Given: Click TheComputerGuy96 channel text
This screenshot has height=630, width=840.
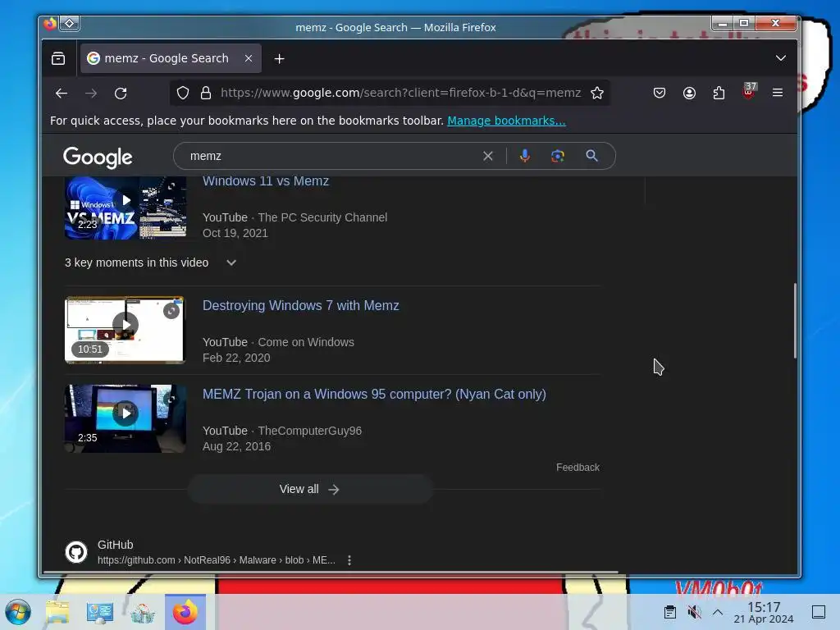Looking at the screenshot, I should (x=309, y=431).
